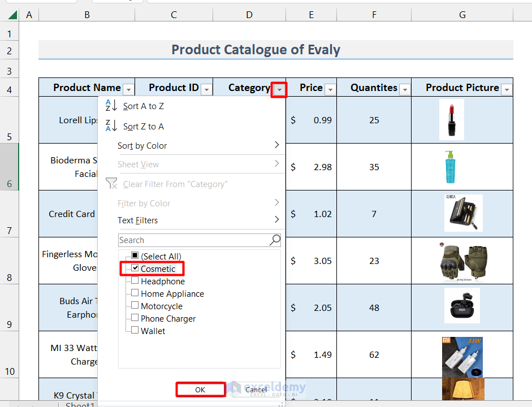Click the search magnifier icon in filter box

click(x=275, y=240)
